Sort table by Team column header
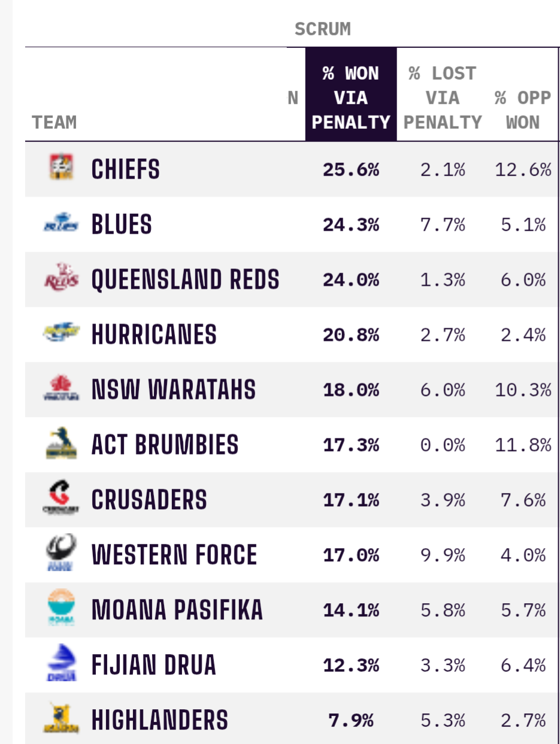560x744 pixels. point(55,122)
